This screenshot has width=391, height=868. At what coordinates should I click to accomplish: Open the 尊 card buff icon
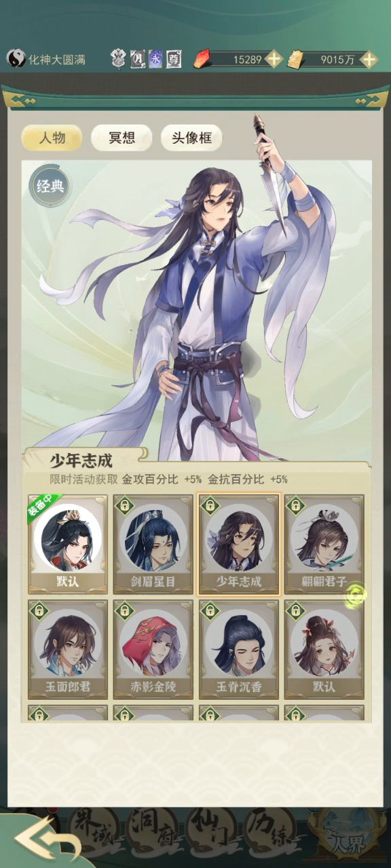point(174,59)
